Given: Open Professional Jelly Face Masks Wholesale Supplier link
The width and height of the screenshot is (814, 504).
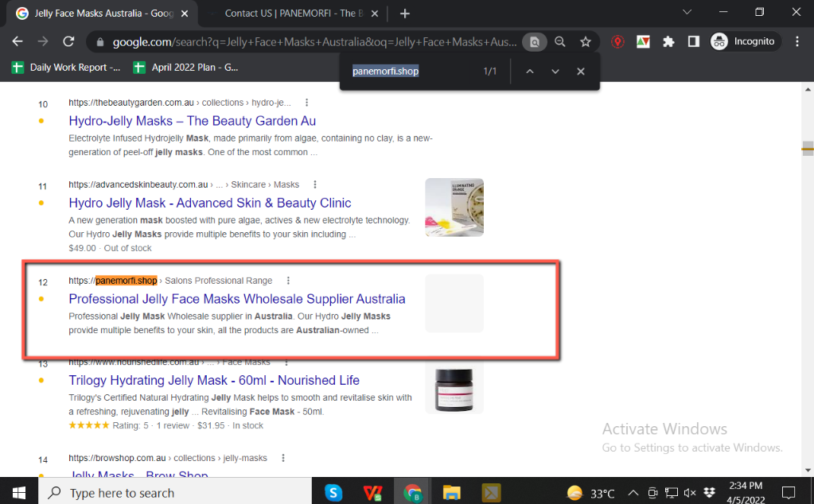Looking at the screenshot, I should [237, 299].
